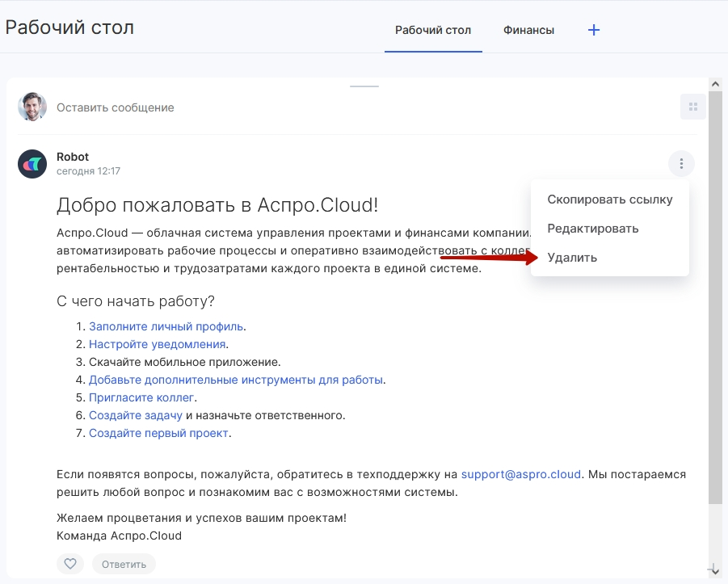Screen dimensions: 728x584
Task: Follow the Пригласите коллег link
Action: 141,397
